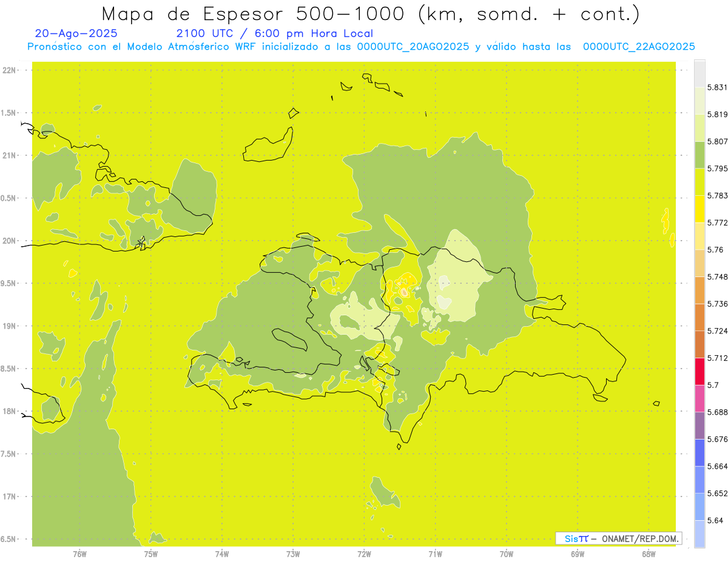Viewport: 728px width, 562px height.
Task: Select the longitude label 72W
Action: 364,554
